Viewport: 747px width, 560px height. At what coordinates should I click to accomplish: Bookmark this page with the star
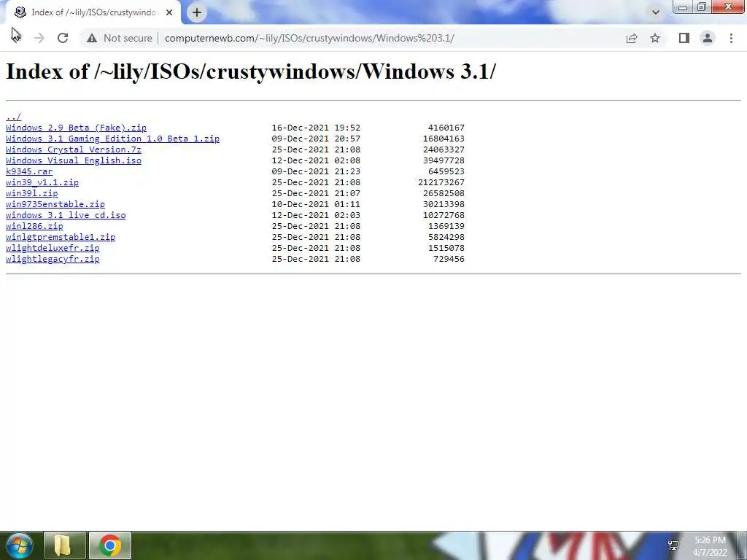(x=655, y=38)
